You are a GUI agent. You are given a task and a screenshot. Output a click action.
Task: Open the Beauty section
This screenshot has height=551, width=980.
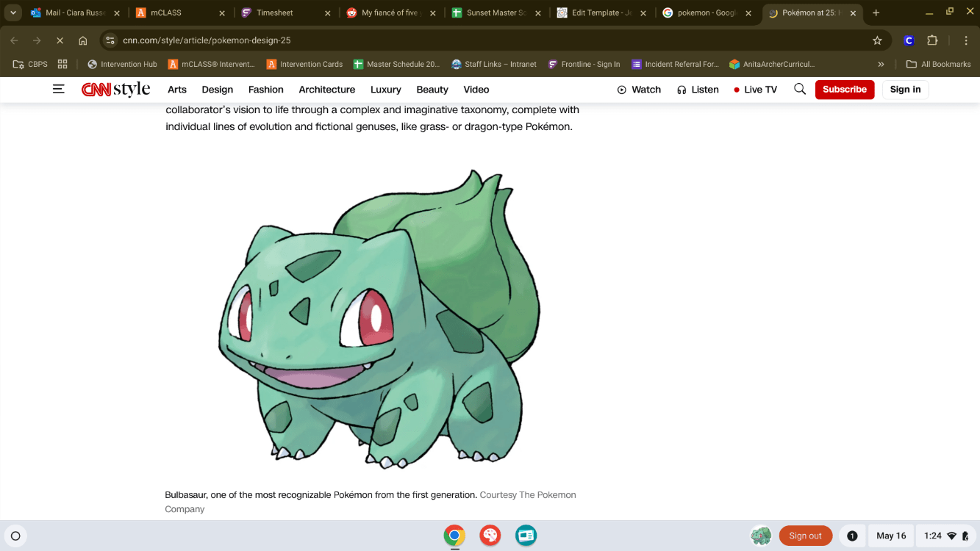pyautogui.click(x=432, y=90)
